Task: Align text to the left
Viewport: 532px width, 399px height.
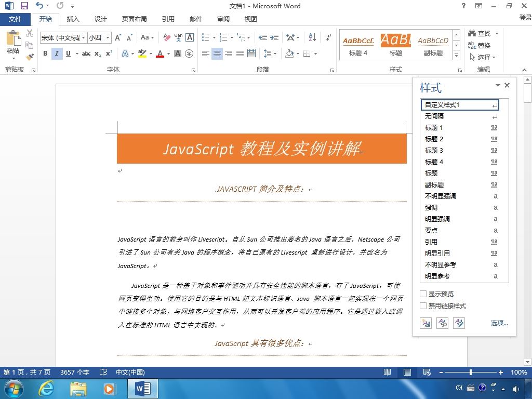Action: [x=206, y=54]
